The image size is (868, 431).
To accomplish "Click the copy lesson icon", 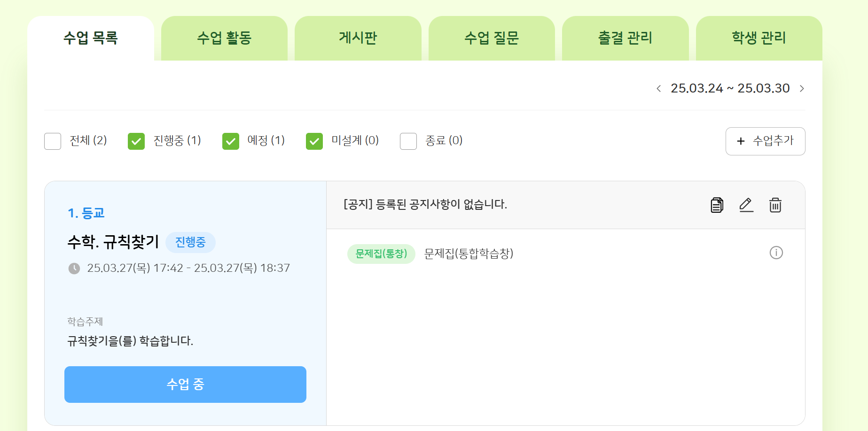I will pos(717,205).
